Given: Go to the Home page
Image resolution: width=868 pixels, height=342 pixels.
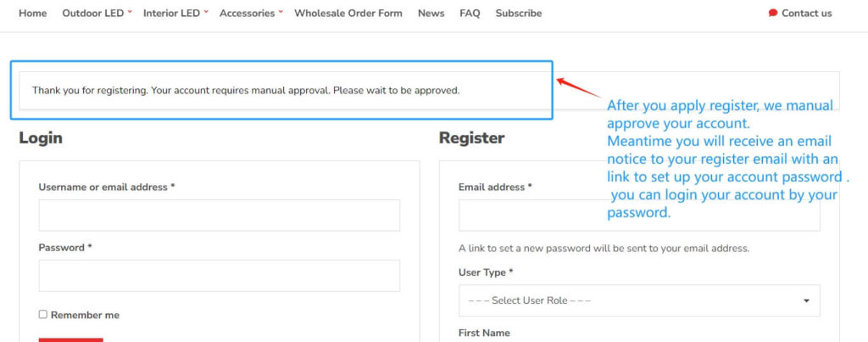Looking at the screenshot, I should 33,14.
